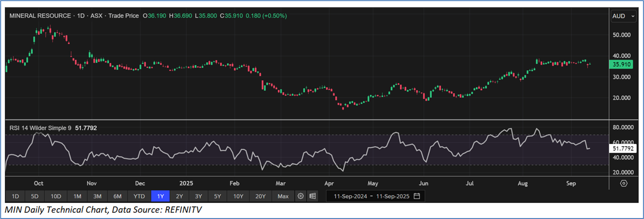This screenshot has height=219, width=644.
Task: Select the 5Y time range
Action: (217, 196)
